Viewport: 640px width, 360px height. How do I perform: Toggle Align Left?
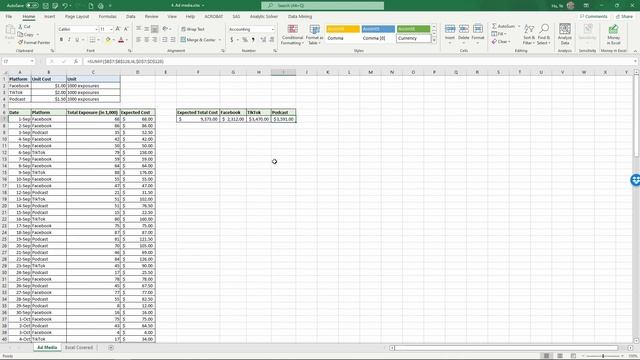pyautogui.click(x=139, y=40)
